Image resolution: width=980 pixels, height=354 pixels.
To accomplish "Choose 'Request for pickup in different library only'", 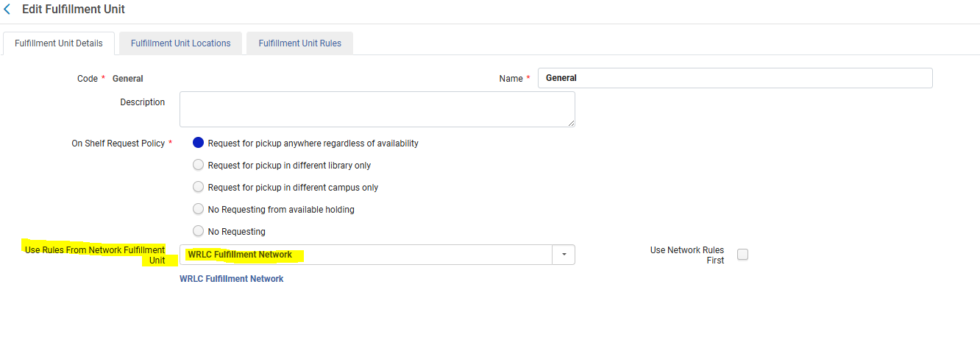I will pyautogui.click(x=198, y=165).
